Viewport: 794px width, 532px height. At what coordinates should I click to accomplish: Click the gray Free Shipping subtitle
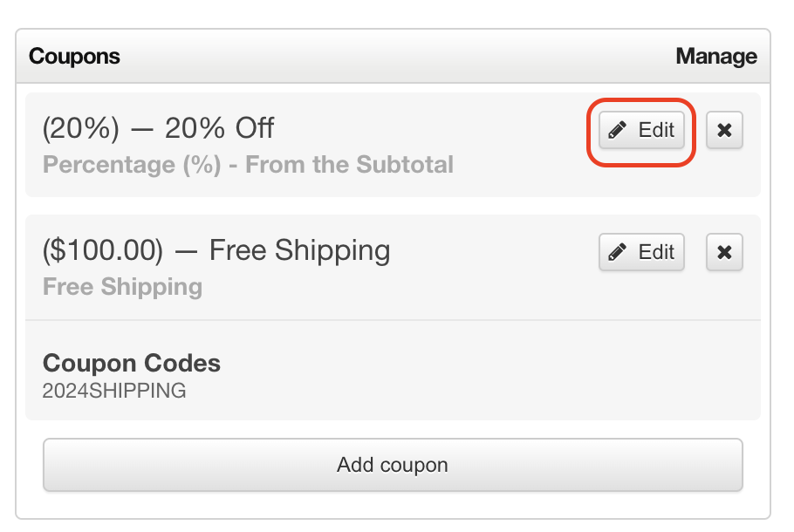[122, 287]
